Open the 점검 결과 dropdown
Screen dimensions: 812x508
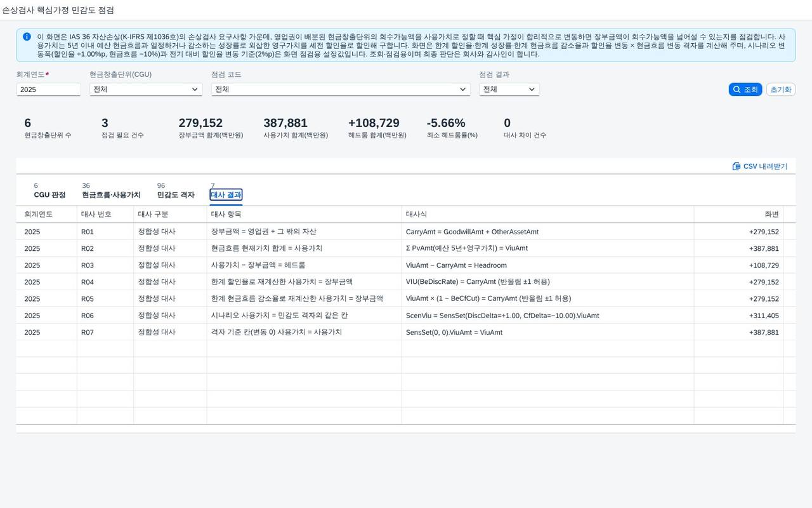click(x=509, y=90)
